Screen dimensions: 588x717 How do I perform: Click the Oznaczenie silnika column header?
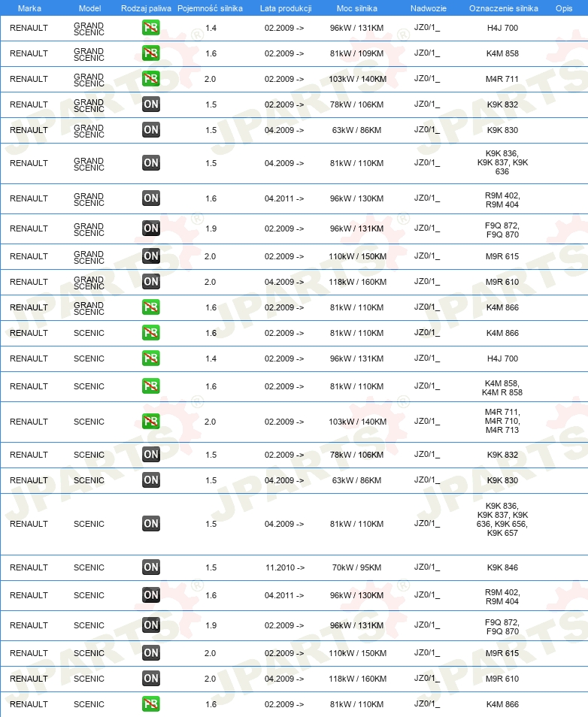click(x=503, y=8)
